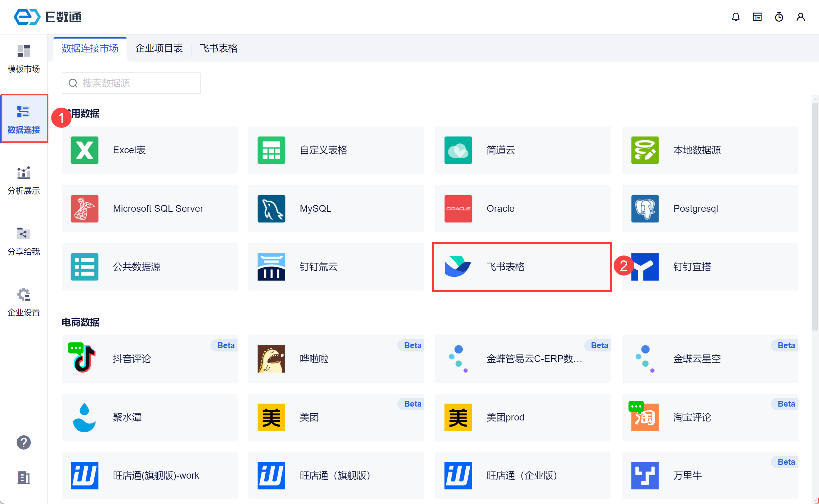Viewport: 819px width, 504px height.
Task: Select the MySQL data source card
Action: pyautogui.click(x=336, y=208)
